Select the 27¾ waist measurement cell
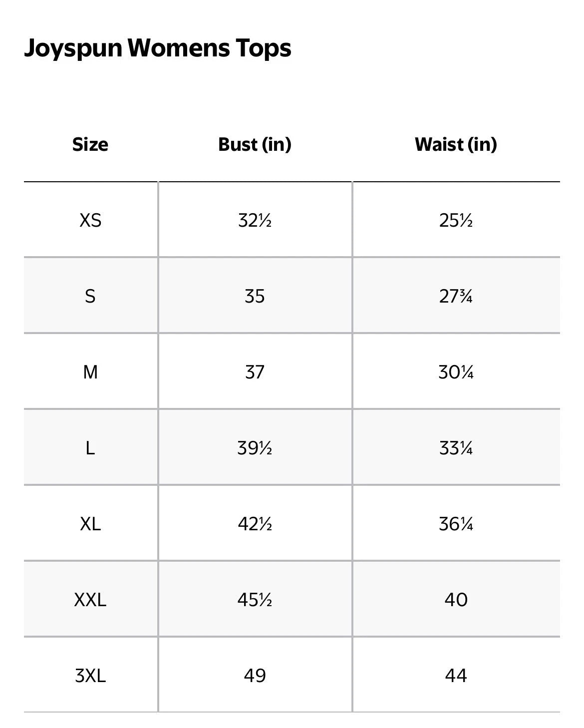The image size is (584, 728). [456, 296]
